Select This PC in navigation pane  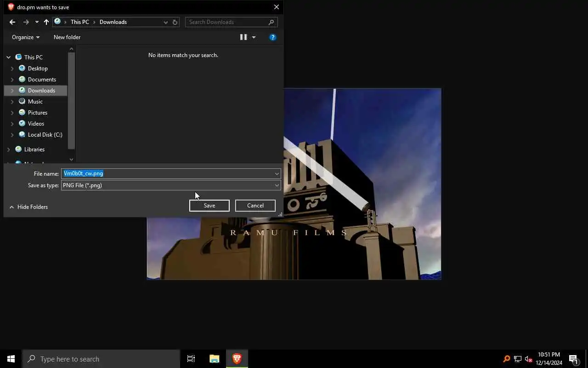point(33,57)
